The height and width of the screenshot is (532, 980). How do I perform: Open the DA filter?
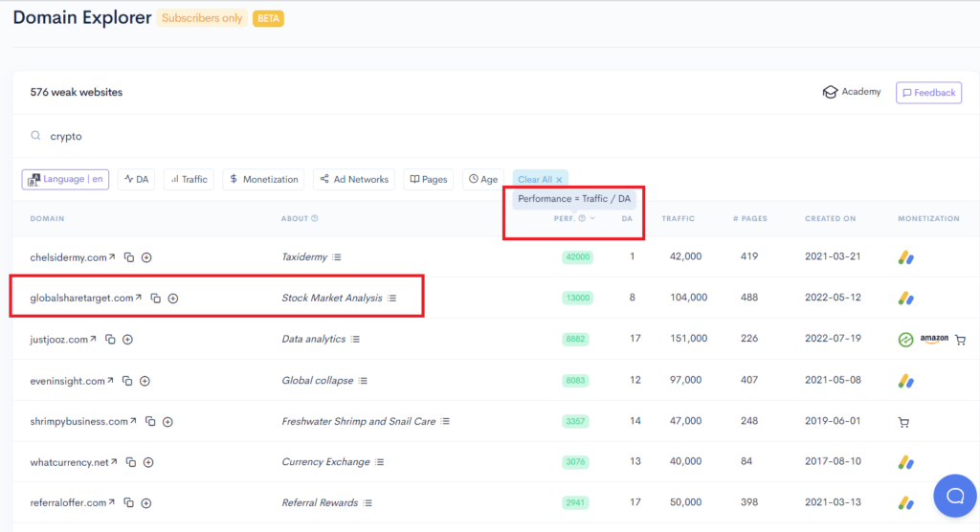pyautogui.click(x=136, y=180)
